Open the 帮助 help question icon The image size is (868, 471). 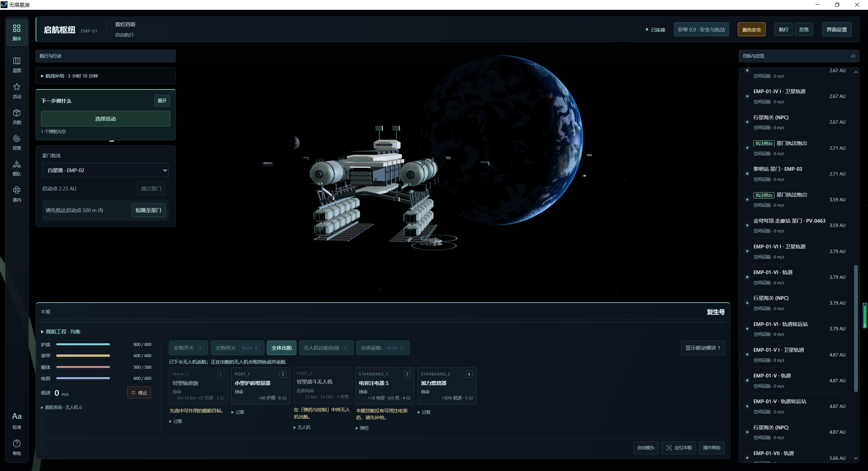click(x=17, y=447)
